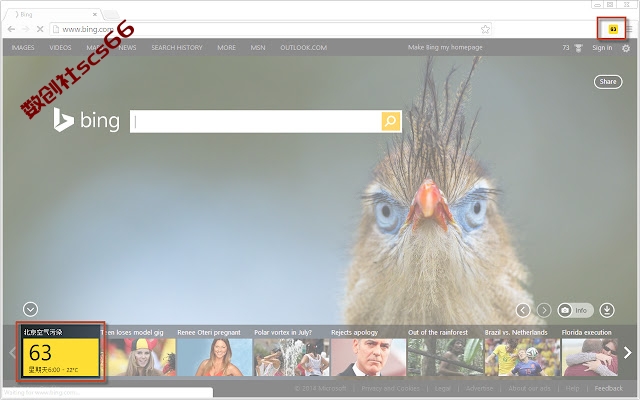Click the rewards count 73
The height and width of the screenshot is (400, 640).
(566, 48)
